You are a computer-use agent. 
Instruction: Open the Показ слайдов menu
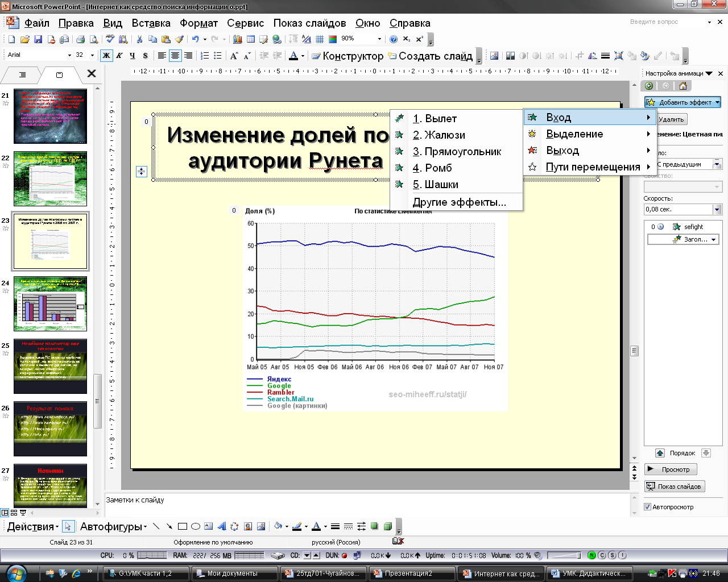[x=309, y=23]
